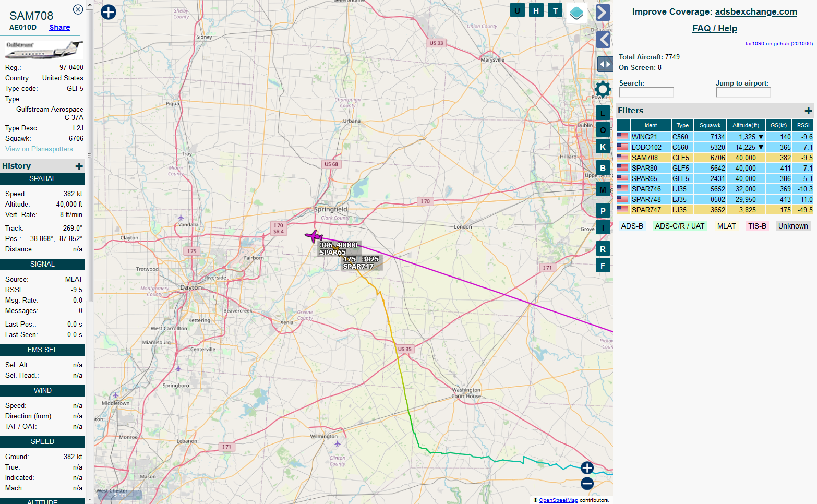Click the left-arrow sidebar collapse button
Screen dimensions: 817x504
(x=603, y=39)
